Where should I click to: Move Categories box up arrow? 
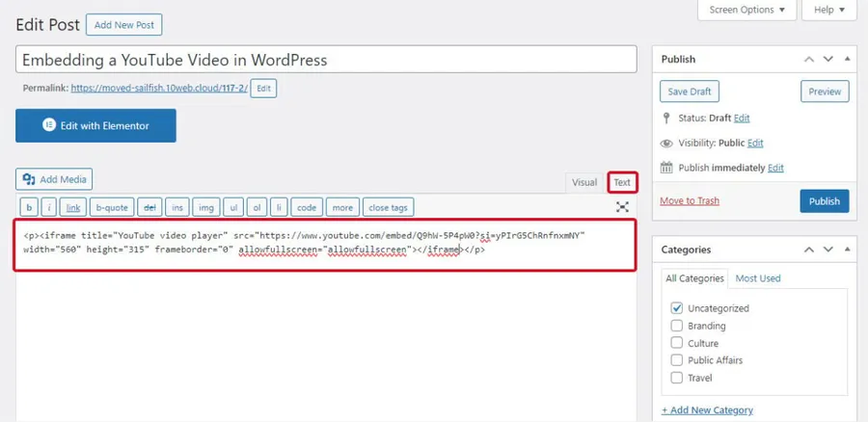809,250
